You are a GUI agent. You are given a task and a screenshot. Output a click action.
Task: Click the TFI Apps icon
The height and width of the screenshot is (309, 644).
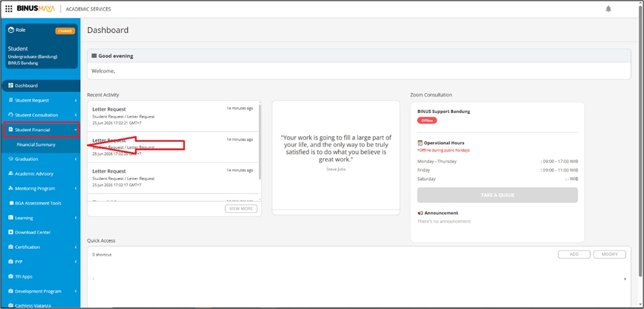[11, 276]
